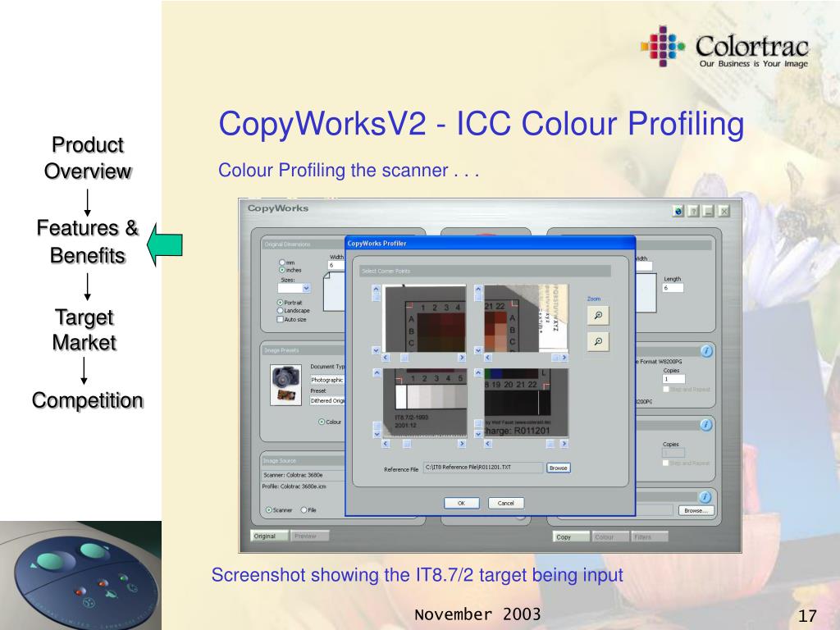Click the Reference File path field
The width and height of the screenshot is (840, 630).
[482, 467]
